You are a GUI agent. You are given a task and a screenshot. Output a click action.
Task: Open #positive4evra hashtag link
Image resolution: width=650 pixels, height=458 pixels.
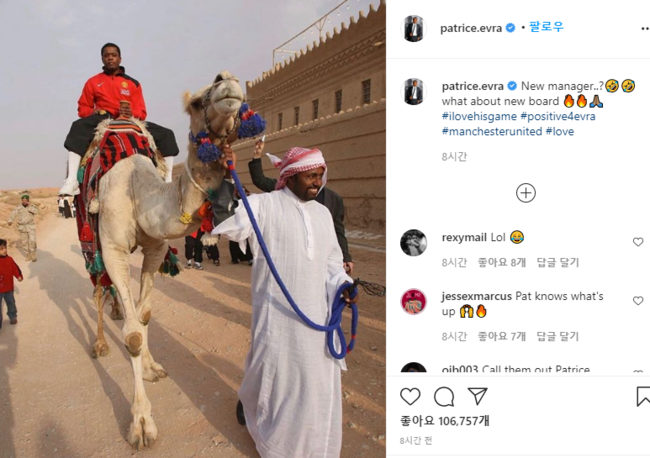(x=558, y=116)
